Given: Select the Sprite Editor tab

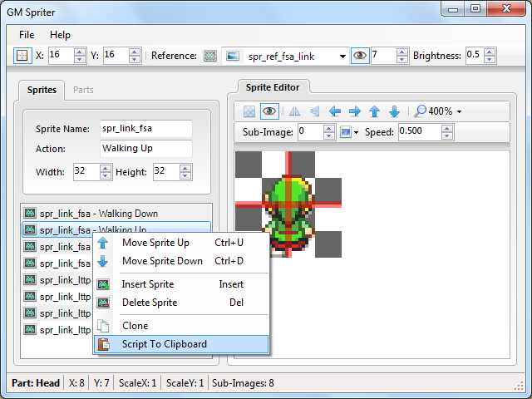Looking at the screenshot, I should 273,87.
